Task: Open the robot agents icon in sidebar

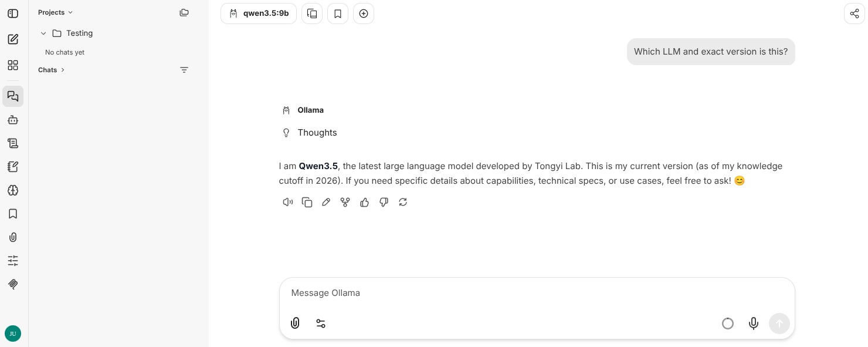Action: [13, 120]
